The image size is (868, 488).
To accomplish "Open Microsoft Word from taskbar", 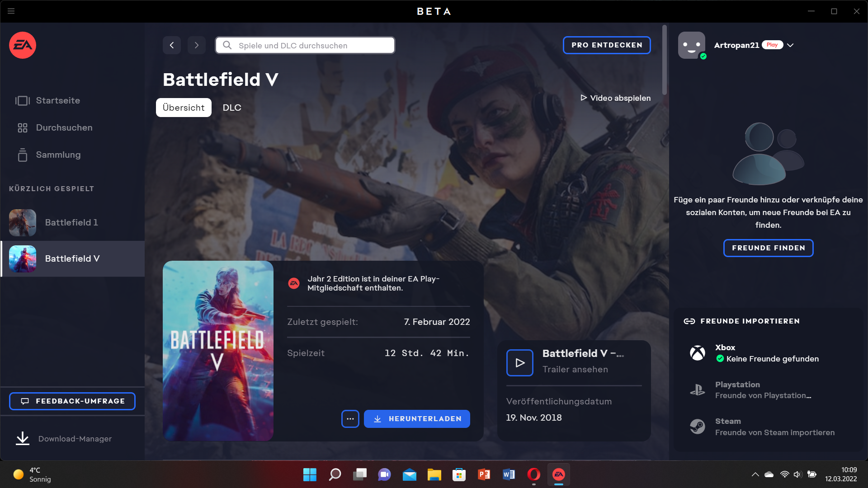I will [x=509, y=474].
